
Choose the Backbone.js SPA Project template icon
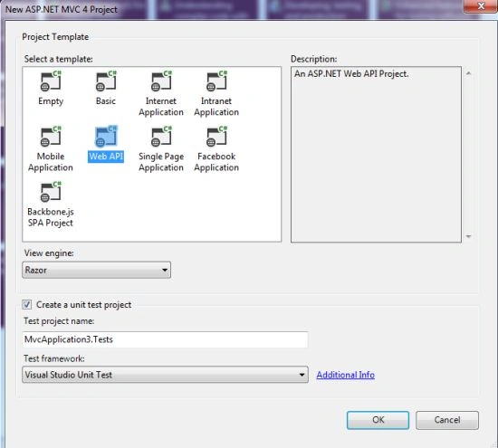tap(51, 192)
